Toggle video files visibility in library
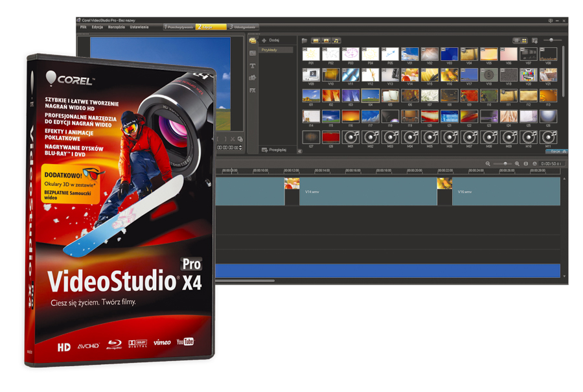The image size is (583, 392). 316,41
